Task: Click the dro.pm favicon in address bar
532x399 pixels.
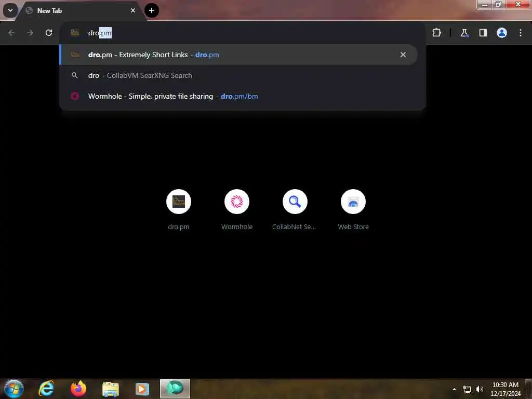Action: coord(75,33)
